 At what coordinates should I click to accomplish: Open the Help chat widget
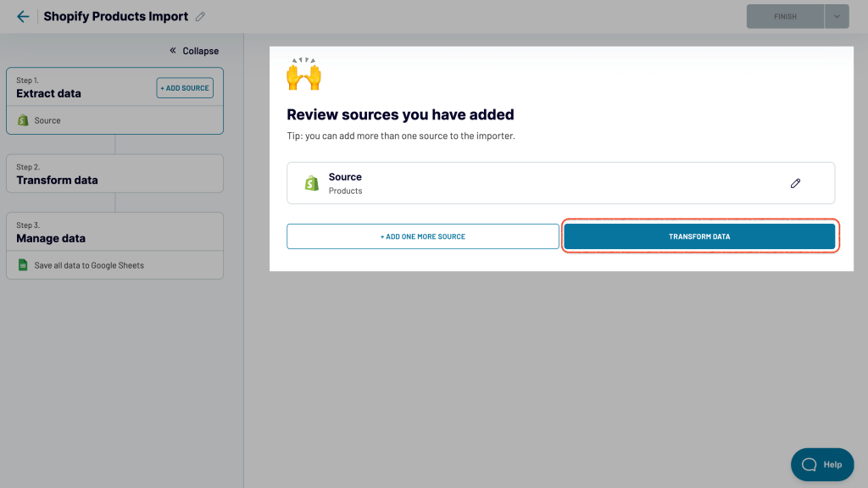coord(822,464)
